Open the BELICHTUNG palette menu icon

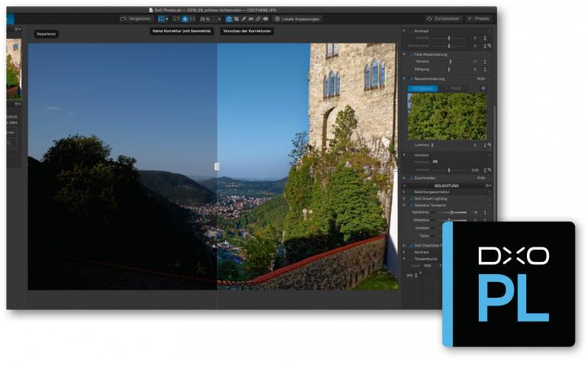pyautogui.click(x=488, y=186)
